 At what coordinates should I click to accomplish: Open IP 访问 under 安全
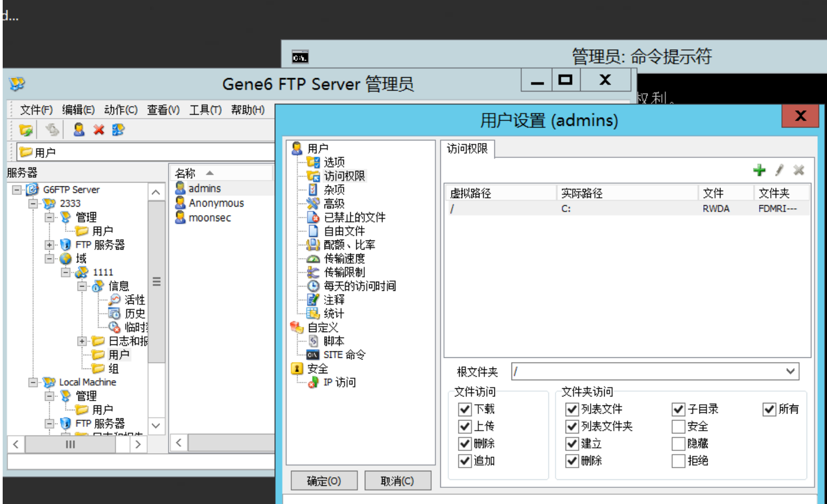(340, 382)
